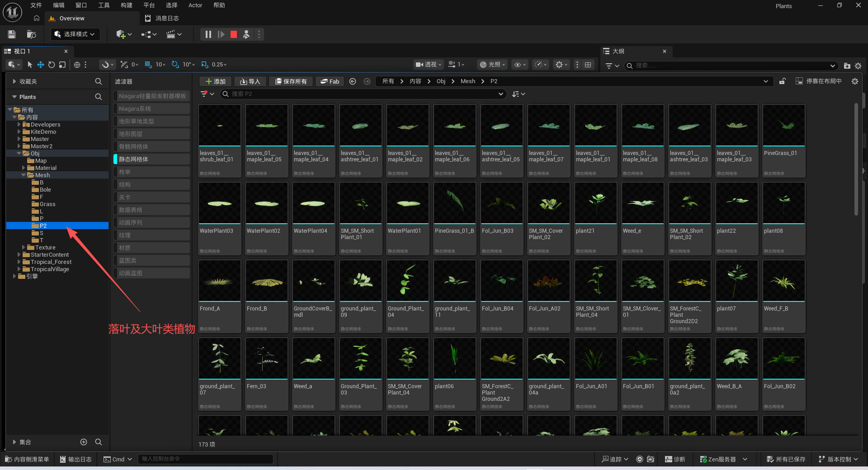Expand the Texture folder in tree
The image size is (868, 470).
point(24,248)
